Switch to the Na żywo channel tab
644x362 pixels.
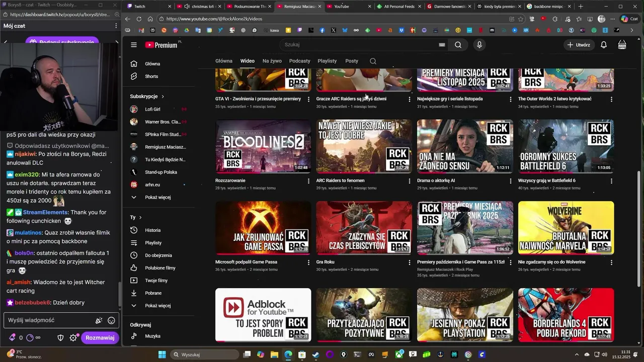pyautogui.click(x=272, y=61)
